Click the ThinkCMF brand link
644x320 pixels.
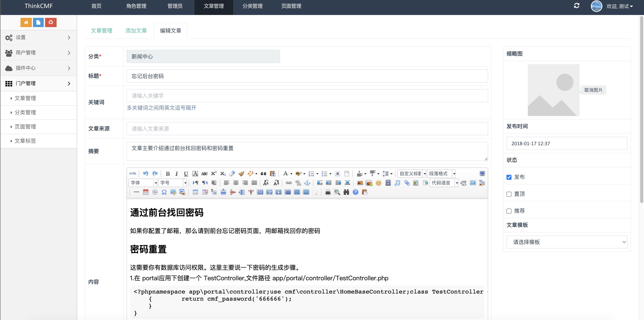pyautogui.click(x=39, y=6)
